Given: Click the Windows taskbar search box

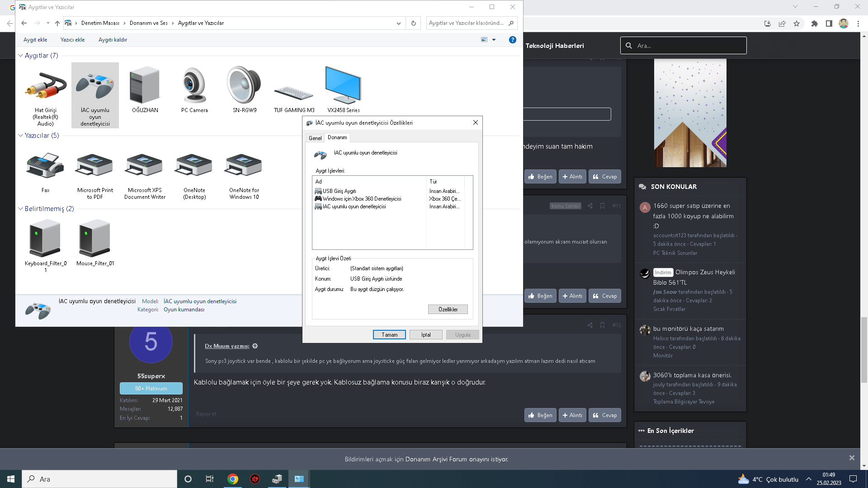Looking at the screenshot, I should coord(99,479).
